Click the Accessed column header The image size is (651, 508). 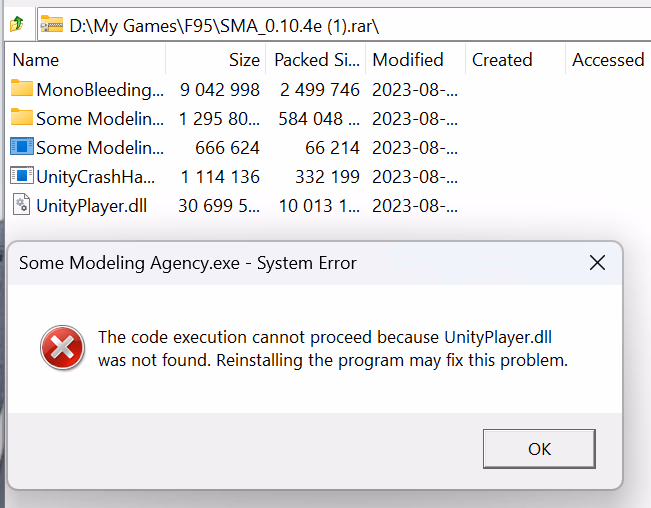[607, 60]
